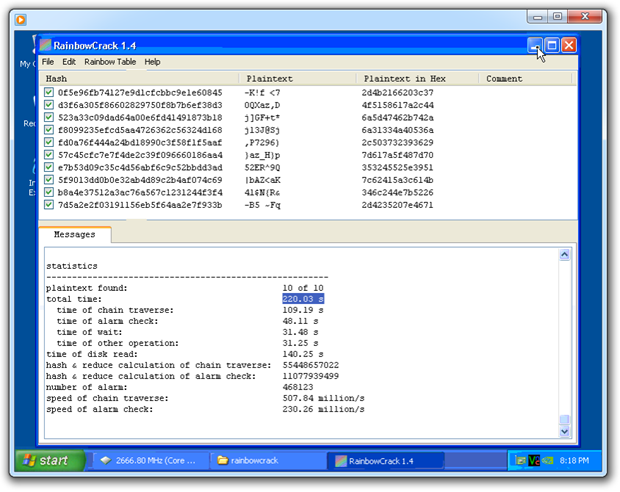
Task: Click the 8:18 PM clock
Action: [575, 460]
